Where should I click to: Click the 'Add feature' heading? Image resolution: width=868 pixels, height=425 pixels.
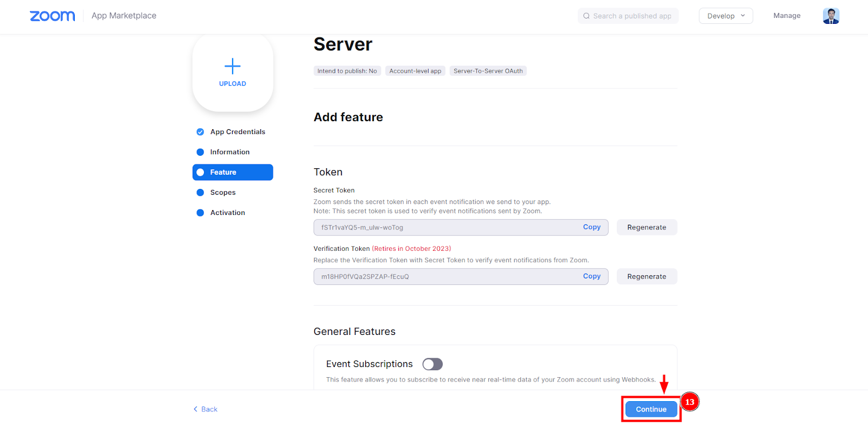pyautogui.click(x=348, y=117)
